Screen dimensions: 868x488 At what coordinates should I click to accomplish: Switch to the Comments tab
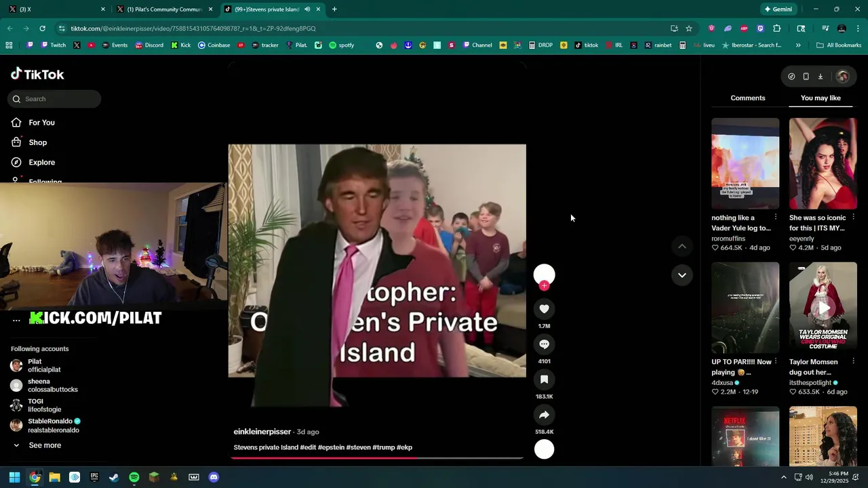748,98
